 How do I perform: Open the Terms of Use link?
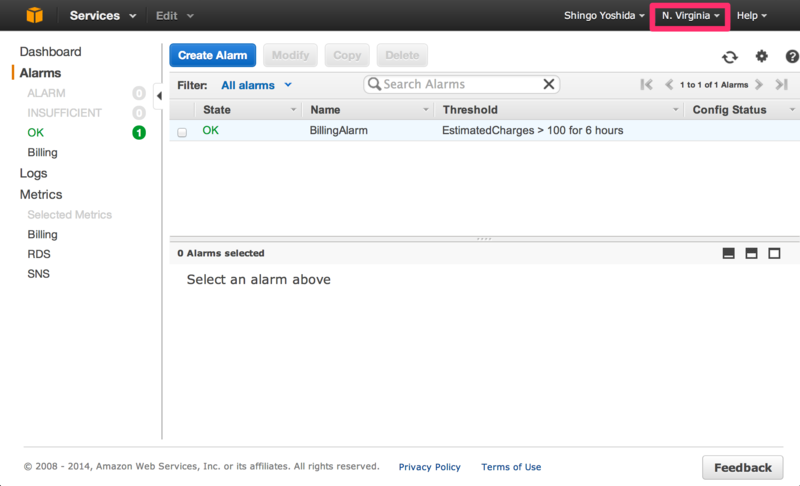511,467
